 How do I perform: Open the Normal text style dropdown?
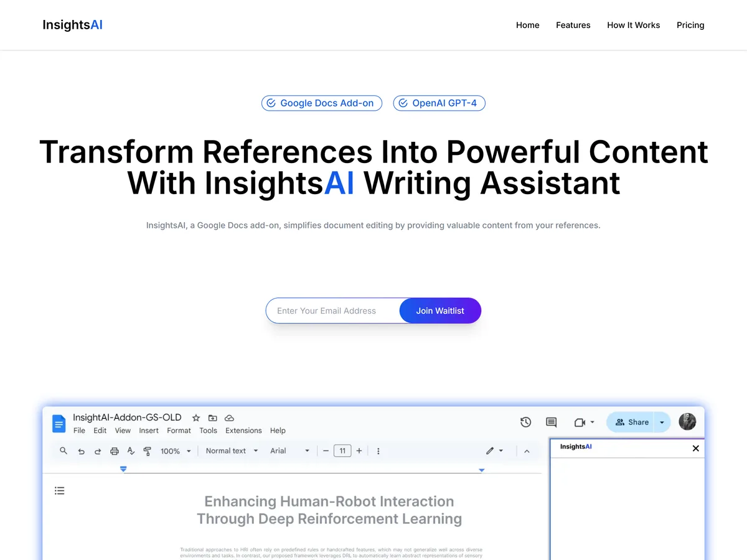[x=232, y=451]
